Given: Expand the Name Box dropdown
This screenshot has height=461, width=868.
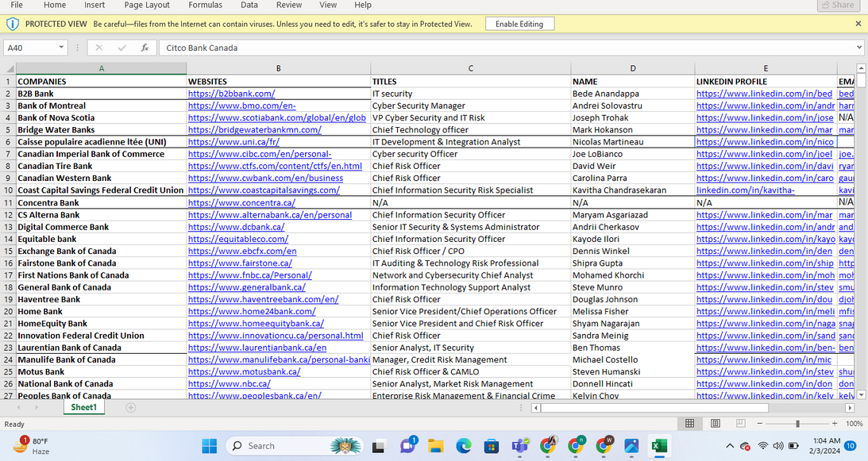Looking at the screenshot, I should coord(61,48).
